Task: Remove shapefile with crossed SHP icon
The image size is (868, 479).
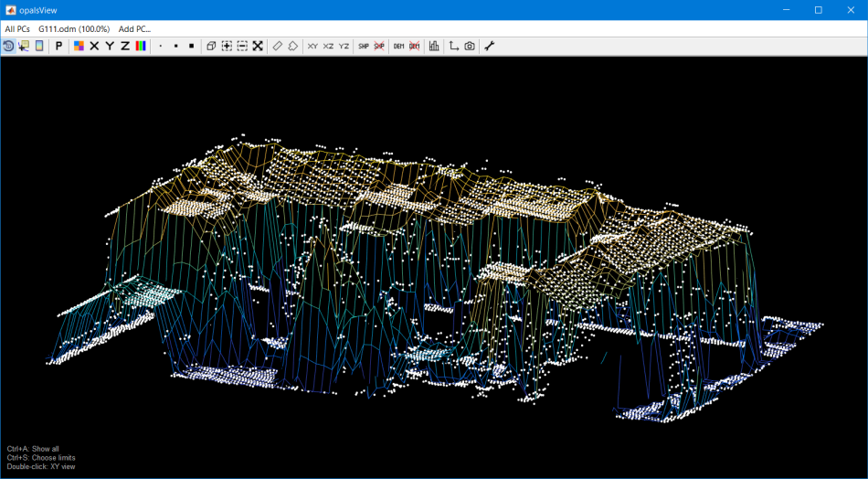Action: point(379,46)
